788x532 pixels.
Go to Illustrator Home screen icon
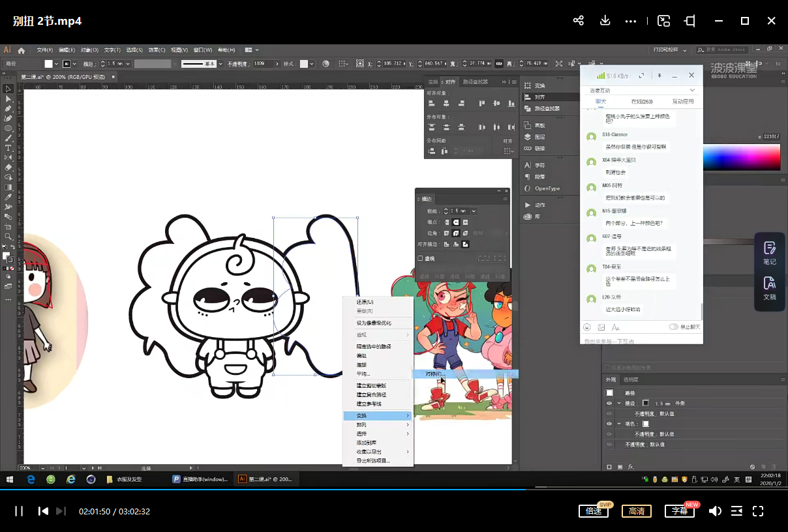coord(21,50)
